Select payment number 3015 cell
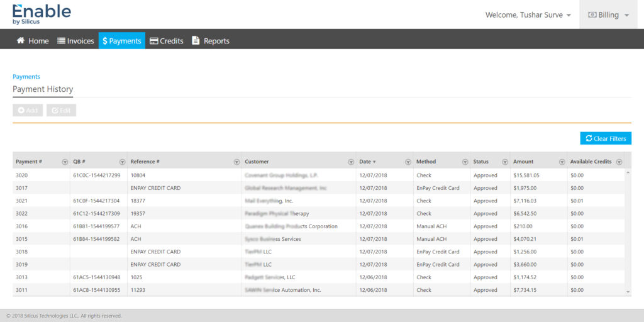 click(41, 239)
